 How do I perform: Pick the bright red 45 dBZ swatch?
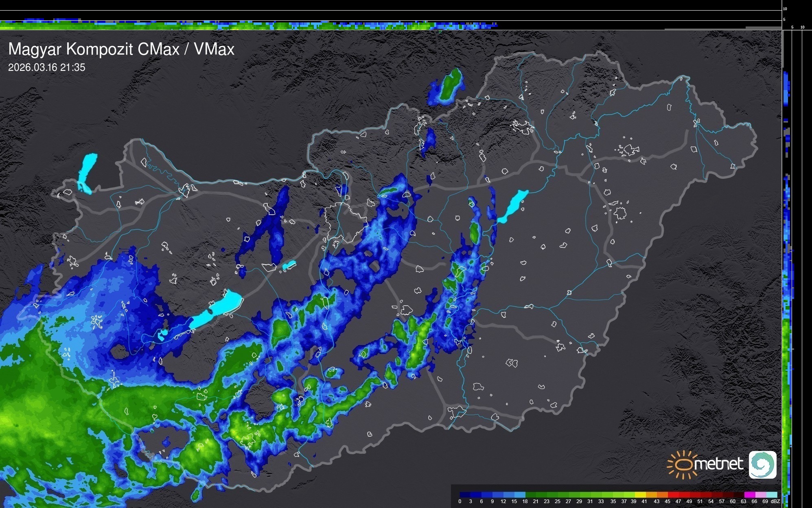(x=673, y=495)
